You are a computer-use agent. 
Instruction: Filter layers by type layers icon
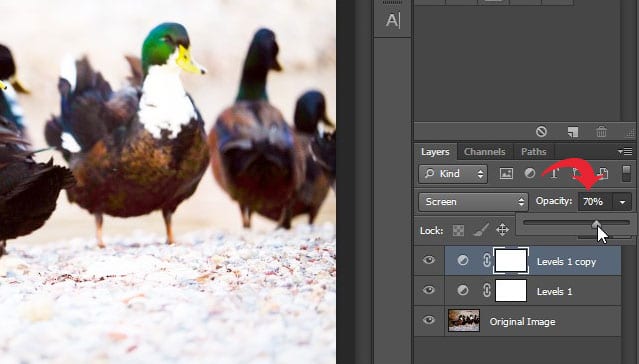554,174
